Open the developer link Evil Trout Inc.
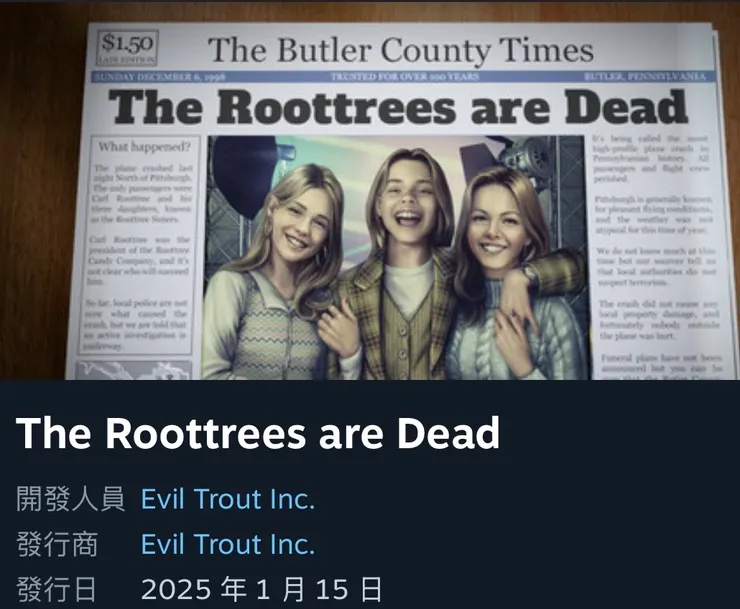Viewport: 740px width, 609px height. pos(228,499)
